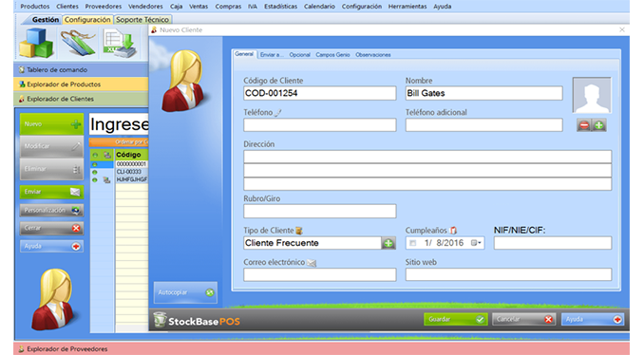Remove client photo with red minus icon

tap(583, 125)
